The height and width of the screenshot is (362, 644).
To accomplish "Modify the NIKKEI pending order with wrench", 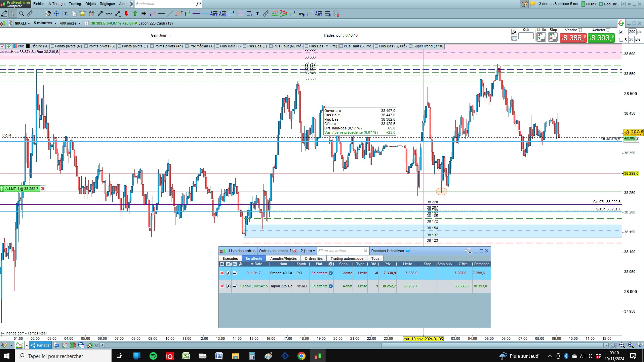I will click(x=228, y=286).
